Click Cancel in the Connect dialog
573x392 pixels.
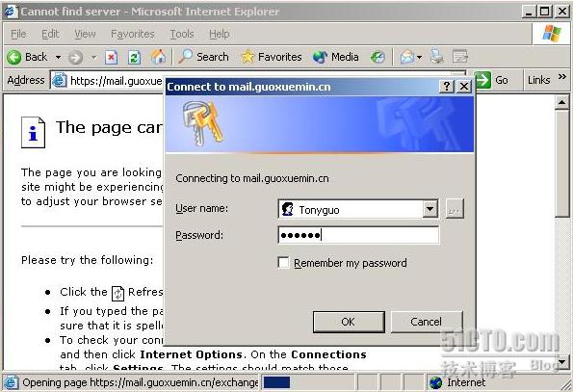click(x=427, y=322)
